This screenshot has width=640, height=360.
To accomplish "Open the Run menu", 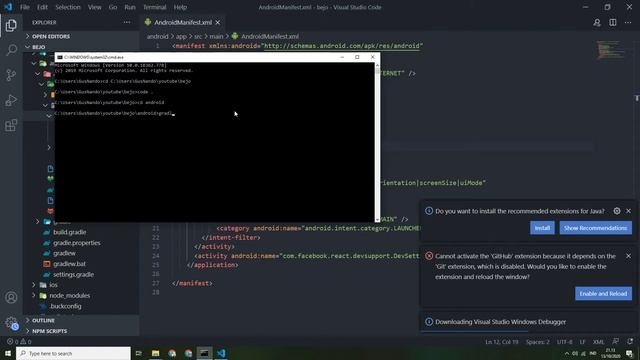I will click(x=130, y=7).
